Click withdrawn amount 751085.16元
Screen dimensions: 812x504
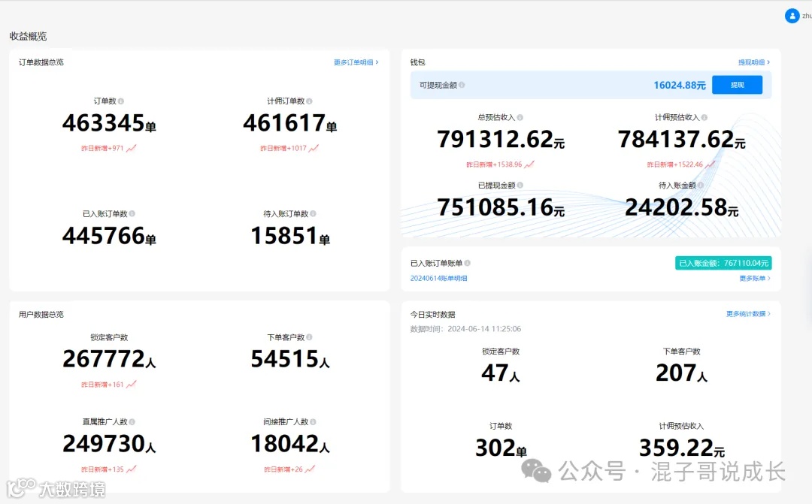tap(501, 207)
